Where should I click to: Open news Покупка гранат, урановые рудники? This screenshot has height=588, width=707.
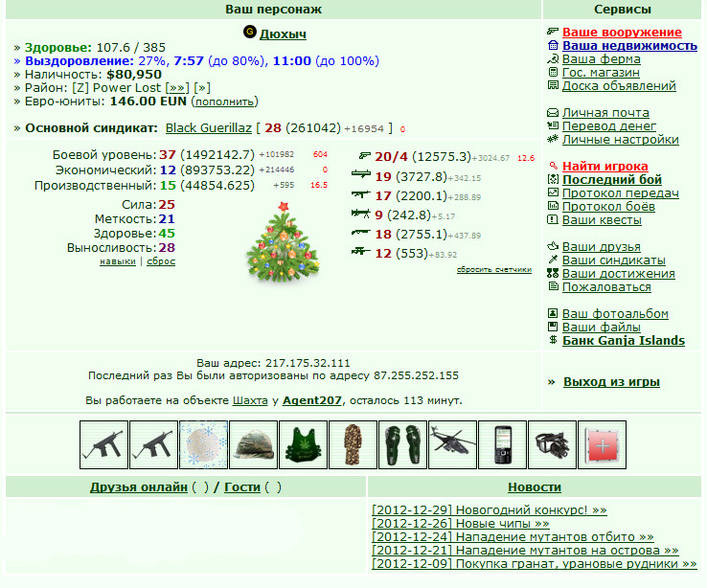click(x=535, y=564)
